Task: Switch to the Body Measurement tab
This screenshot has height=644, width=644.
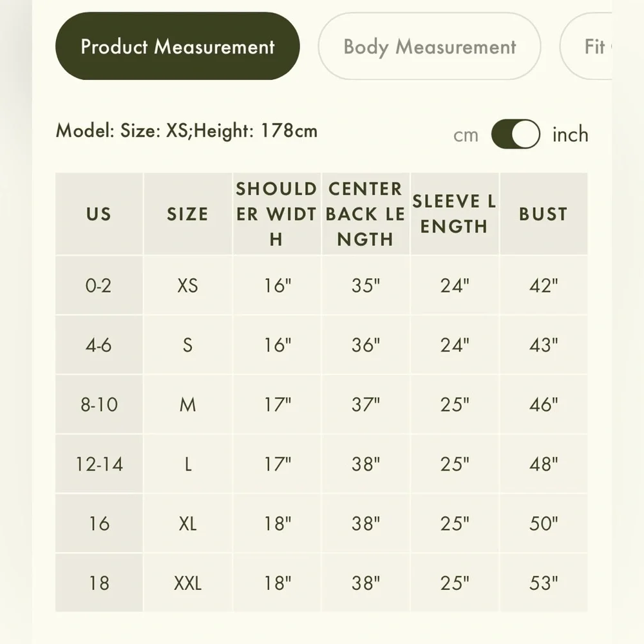Action: 429,46
